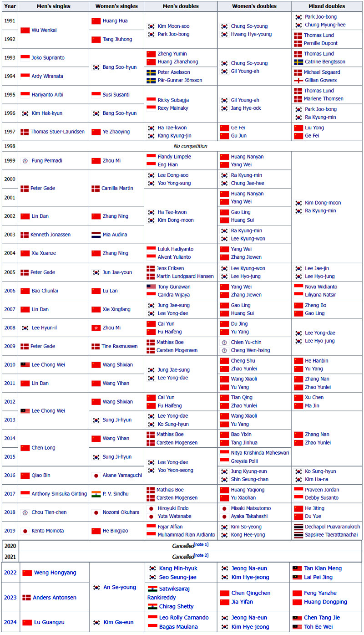This screenshot has width=364, height=635.
Task: Open the 2005 year link
Action: pyautogui.click(x=10, y=272)
